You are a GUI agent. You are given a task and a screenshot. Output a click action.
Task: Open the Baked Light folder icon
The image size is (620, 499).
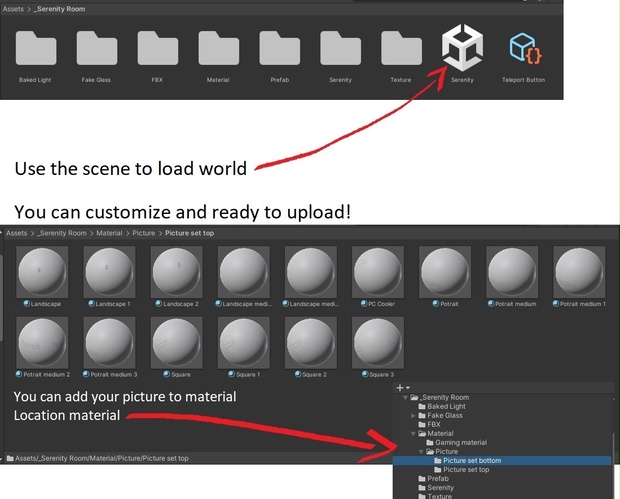(36, 48)
